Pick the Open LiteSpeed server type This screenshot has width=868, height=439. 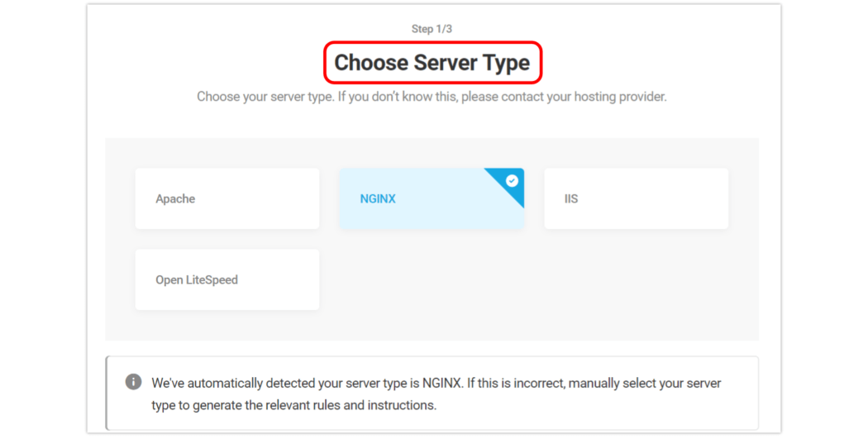point(227,279)
